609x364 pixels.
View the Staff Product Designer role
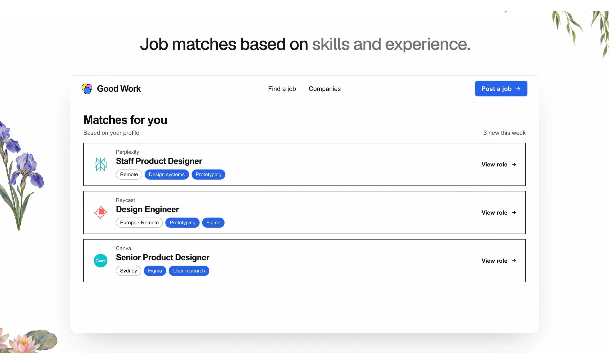click(x=499, y=164)
